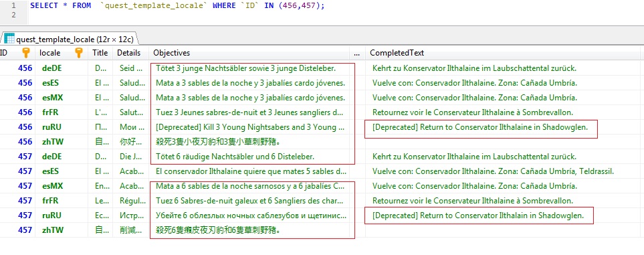Select the deDE locale cell for ID 456
The image size is (644, 255).
point(62,68)
